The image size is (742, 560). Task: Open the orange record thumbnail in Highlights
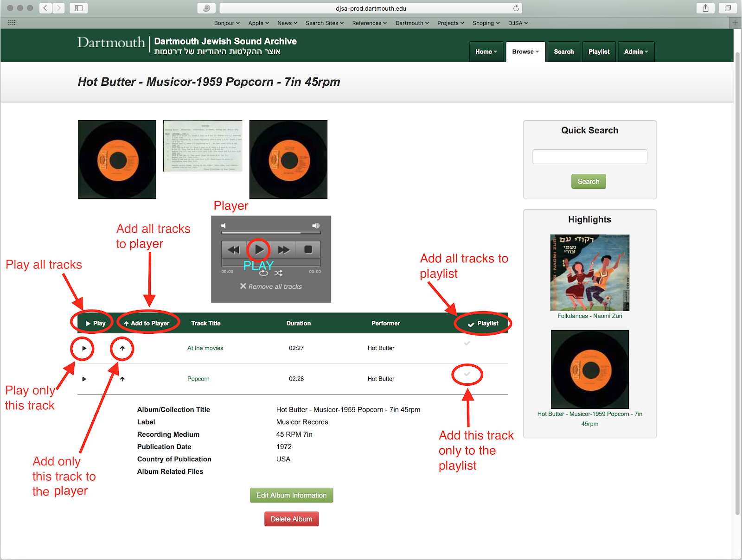pyautogui.click(x=589, y=369)
